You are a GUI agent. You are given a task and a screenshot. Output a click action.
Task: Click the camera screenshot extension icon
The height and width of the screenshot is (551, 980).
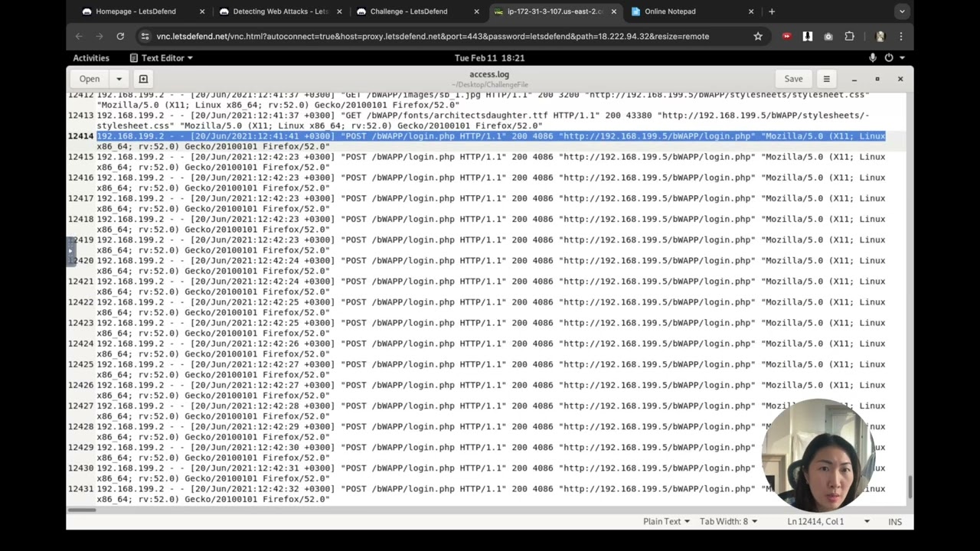pos(828,36)
